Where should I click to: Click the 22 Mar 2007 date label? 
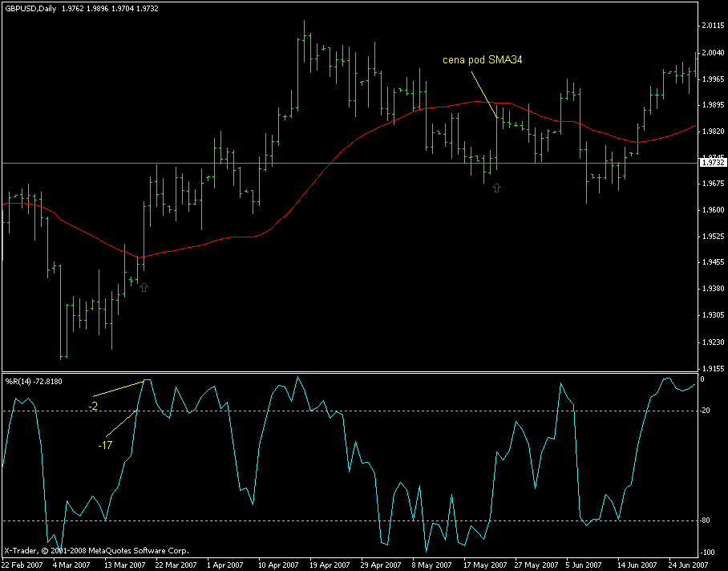tap(176, 565)
